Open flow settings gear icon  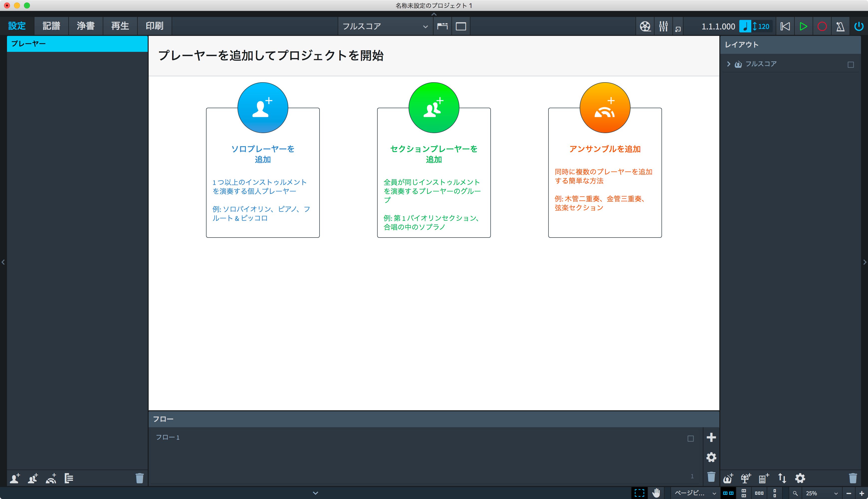point(711,457)
